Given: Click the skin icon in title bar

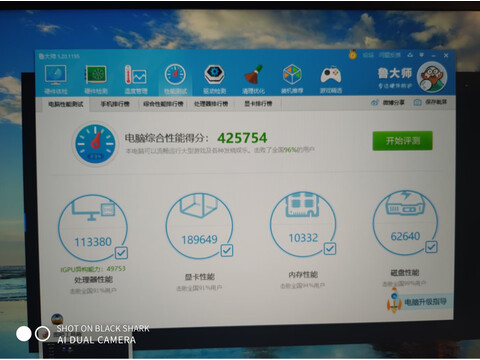Looking at the screenshot, I should (x=410, y=55).
